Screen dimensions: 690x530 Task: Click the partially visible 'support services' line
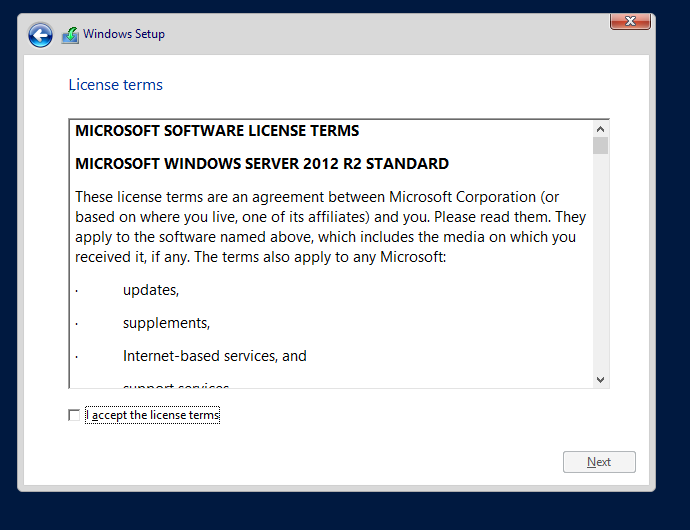[x=175, y=385]
